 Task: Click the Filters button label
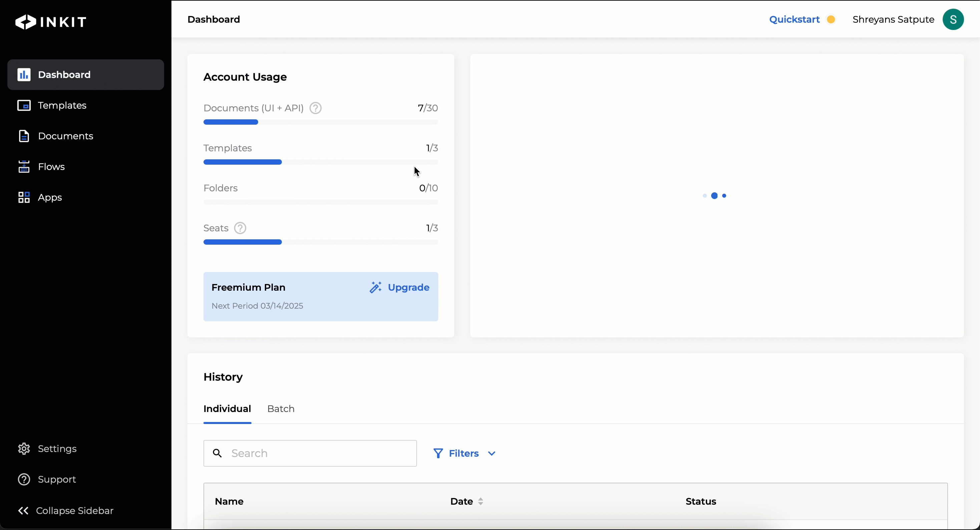[x=464, y=454]
